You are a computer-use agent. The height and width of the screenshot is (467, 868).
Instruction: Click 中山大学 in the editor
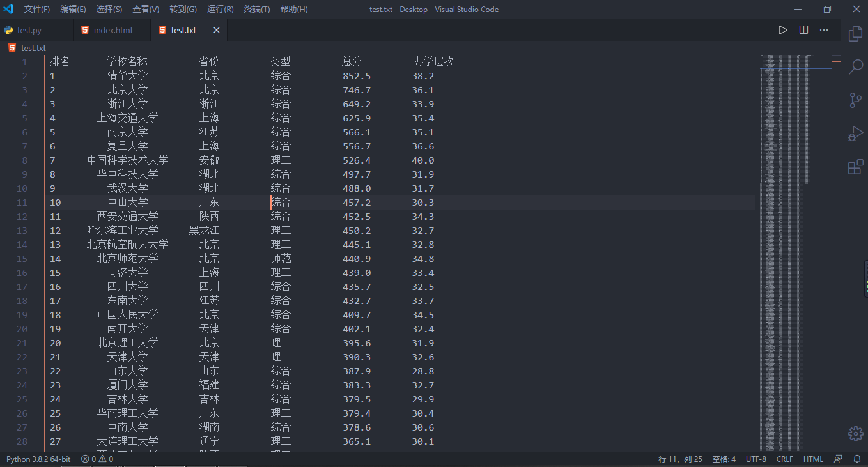point(128,203)
